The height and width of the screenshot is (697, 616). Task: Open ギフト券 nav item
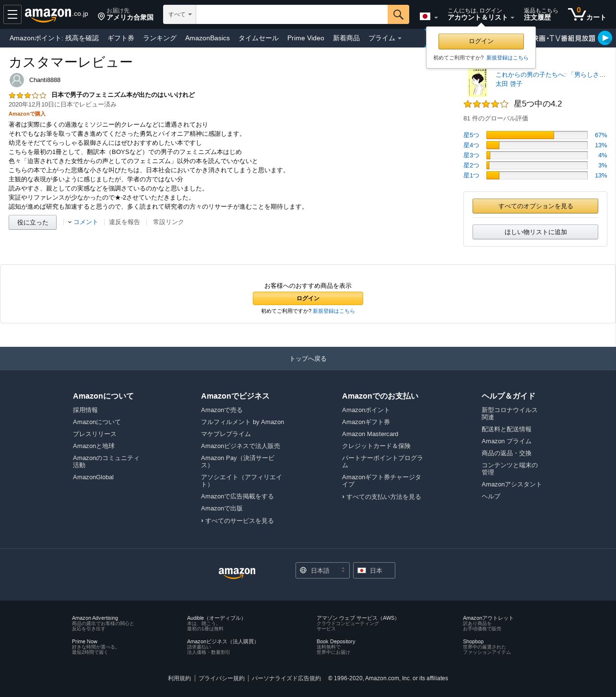121,38
